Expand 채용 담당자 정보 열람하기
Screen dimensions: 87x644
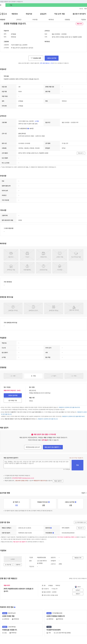click(53, 447)
